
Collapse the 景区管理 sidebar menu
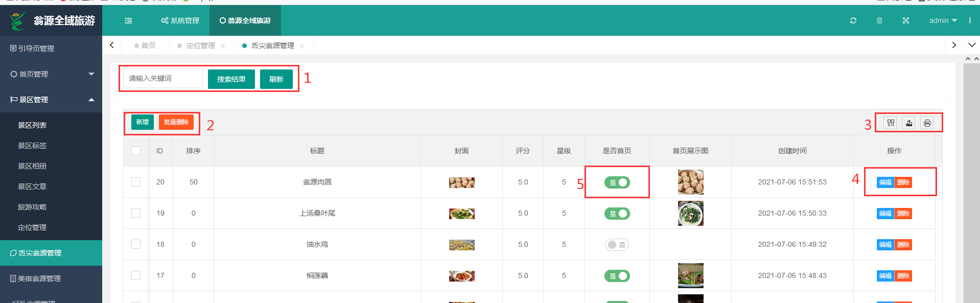(51, 100)
